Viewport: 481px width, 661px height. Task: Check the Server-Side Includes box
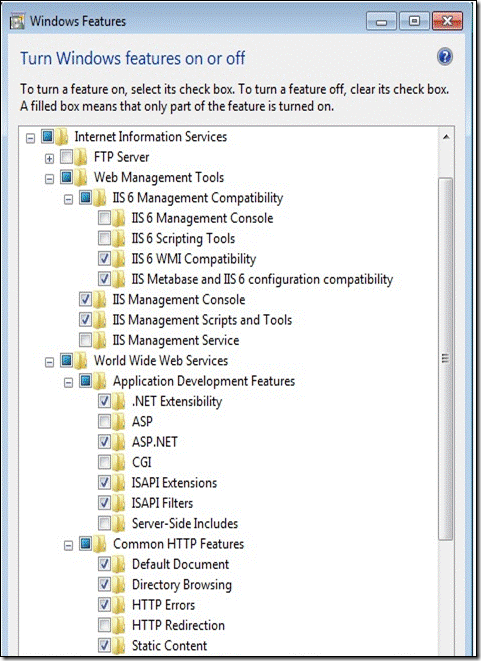point(105,523)
